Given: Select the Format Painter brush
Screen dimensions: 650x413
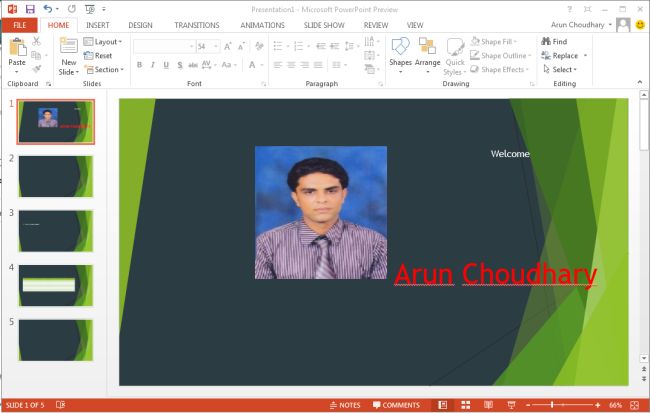Looking at the screenshot, I should [36, 69].
